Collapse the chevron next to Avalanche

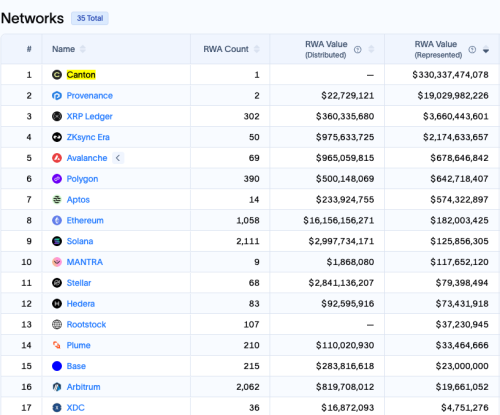118,158
